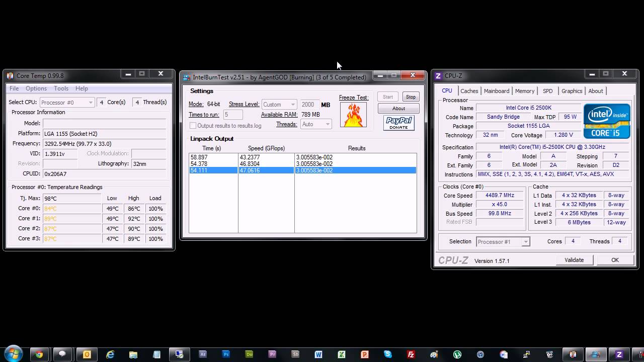Click the Core Voltage value 1.280 V
Viewport: 644px width, 362px height.
coord(563,135)
